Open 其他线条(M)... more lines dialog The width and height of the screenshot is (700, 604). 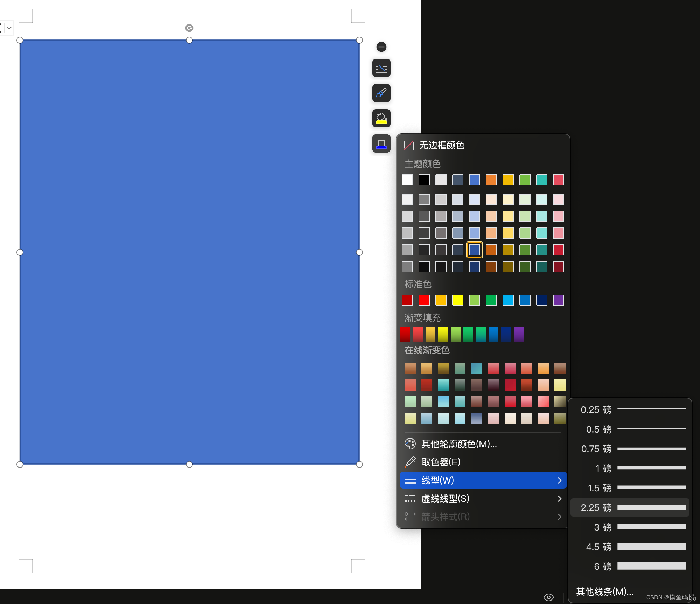pos(605,591)
